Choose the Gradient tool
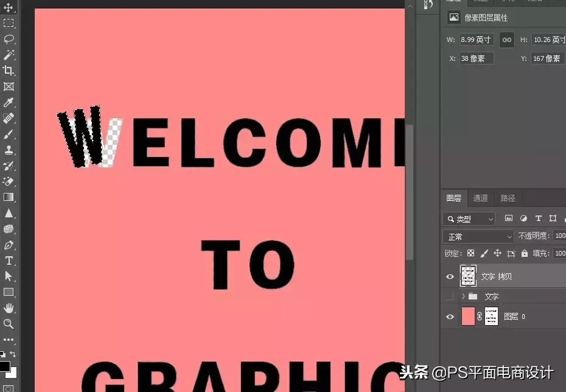566x392 pixels. tap(9, 197)
